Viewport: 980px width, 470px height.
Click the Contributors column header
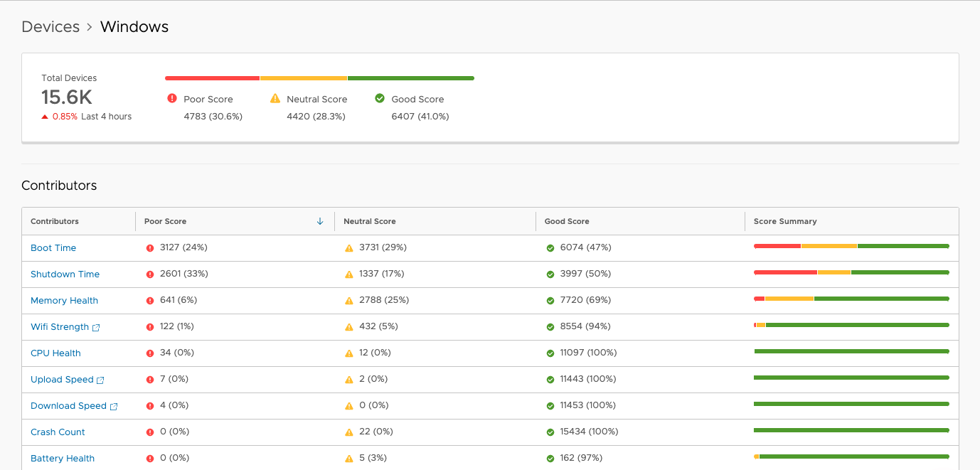pyautogui.click(x=55, y=221)
